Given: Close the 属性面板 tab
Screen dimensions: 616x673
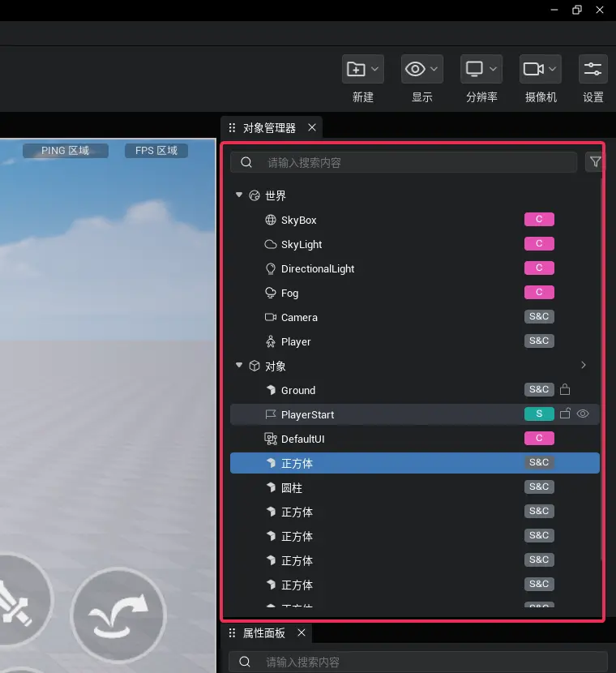Looking at the screenshot, I should tap(302, 632).
